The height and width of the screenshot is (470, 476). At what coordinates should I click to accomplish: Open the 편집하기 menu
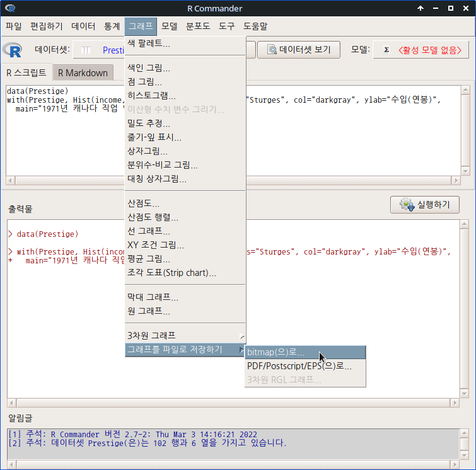tap(47, 26)
